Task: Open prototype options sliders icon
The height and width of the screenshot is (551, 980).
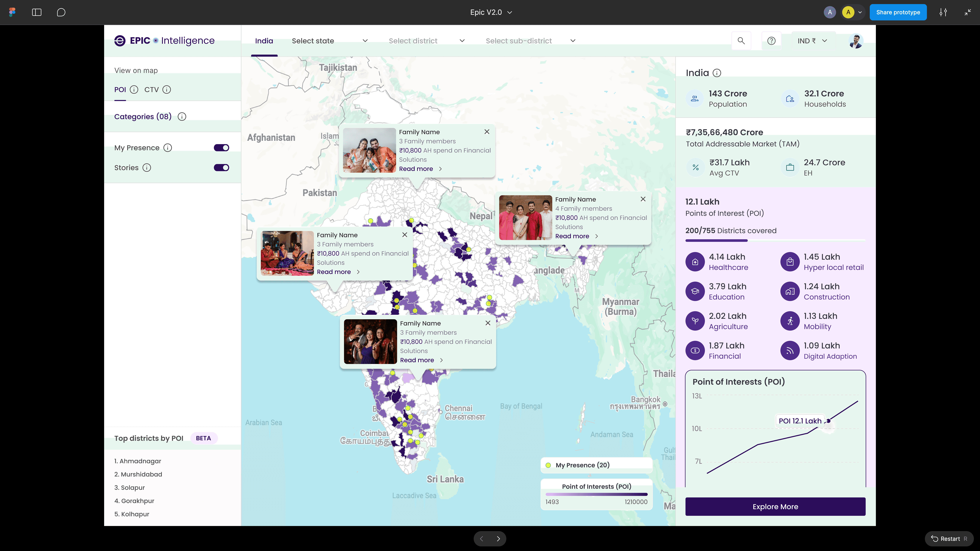Action: click(943, 12)
